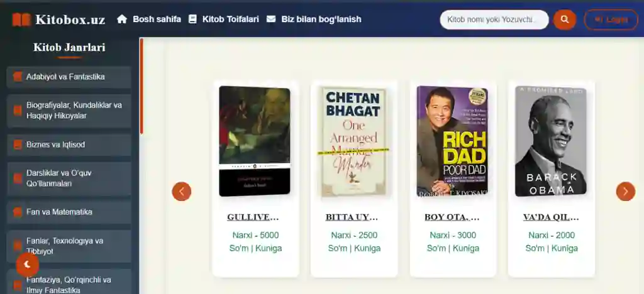Open the Kitob Toifalari menu item

click(x=230, y=19)
